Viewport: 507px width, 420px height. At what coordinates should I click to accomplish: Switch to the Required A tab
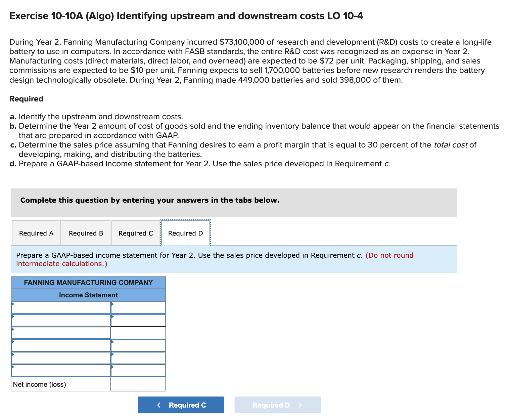36,233
